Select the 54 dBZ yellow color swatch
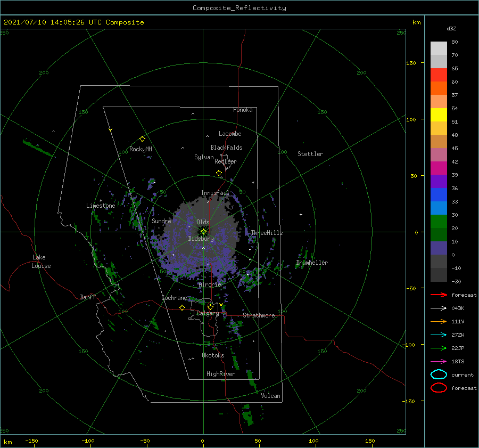 [439, 115]
